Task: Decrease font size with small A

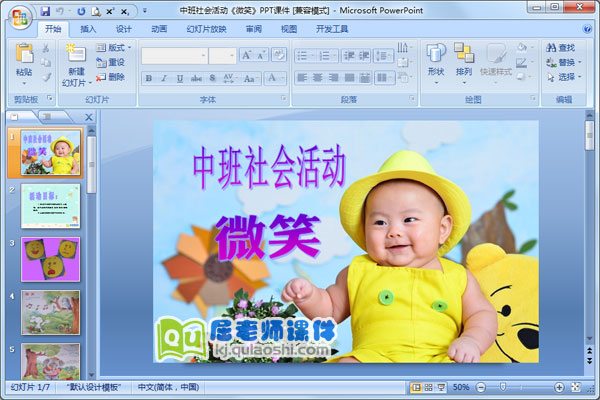Action: pos(261,55)
